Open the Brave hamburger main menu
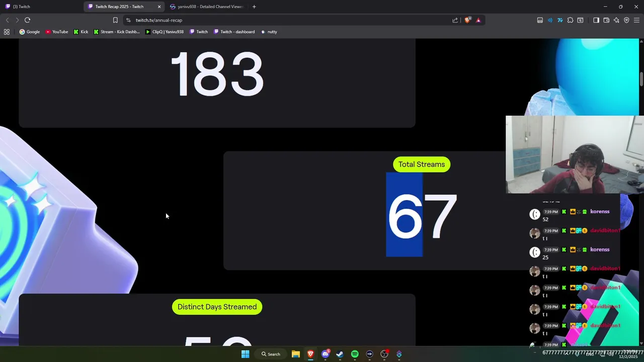The image size is (644, 362). point(636,20)
